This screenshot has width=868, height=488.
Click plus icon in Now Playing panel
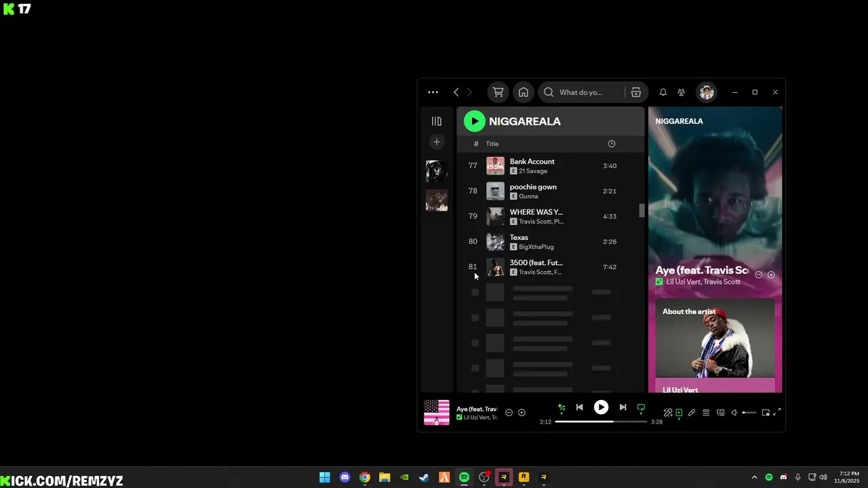tap(771, 274)
